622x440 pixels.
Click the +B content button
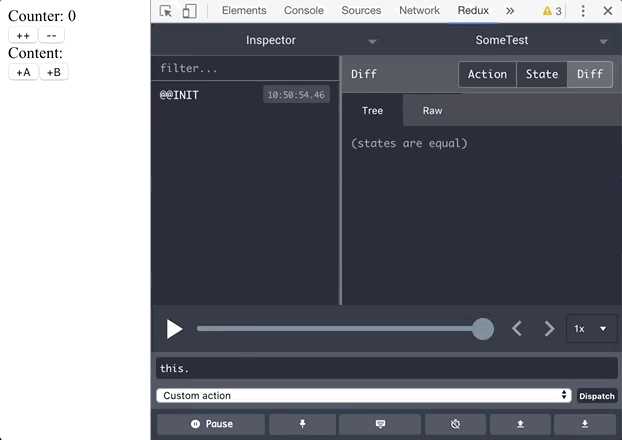tap(54, 72)
